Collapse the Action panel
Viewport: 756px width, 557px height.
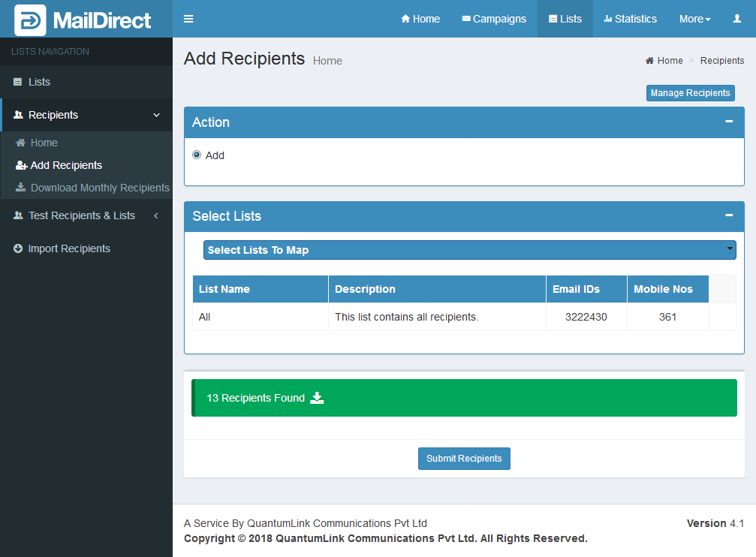click(x=728, y=122)
